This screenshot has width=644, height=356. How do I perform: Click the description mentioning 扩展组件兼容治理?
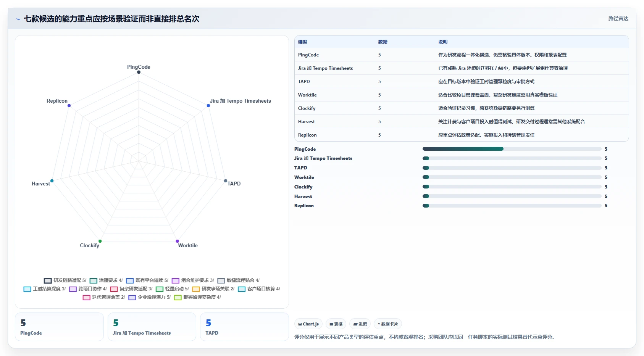click(503, 68)
